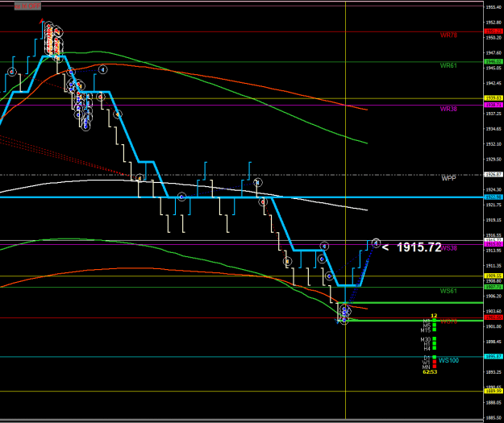The height and width of the screenshot is (423, 504).
Task: Click the green M5 timeframe square
Action: (x=435, y=325)
